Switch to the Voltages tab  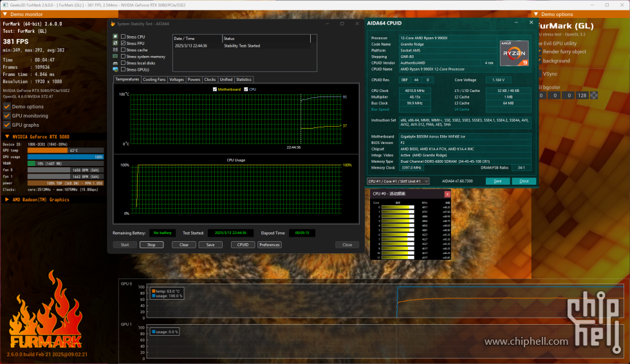(x=176, y=80)
